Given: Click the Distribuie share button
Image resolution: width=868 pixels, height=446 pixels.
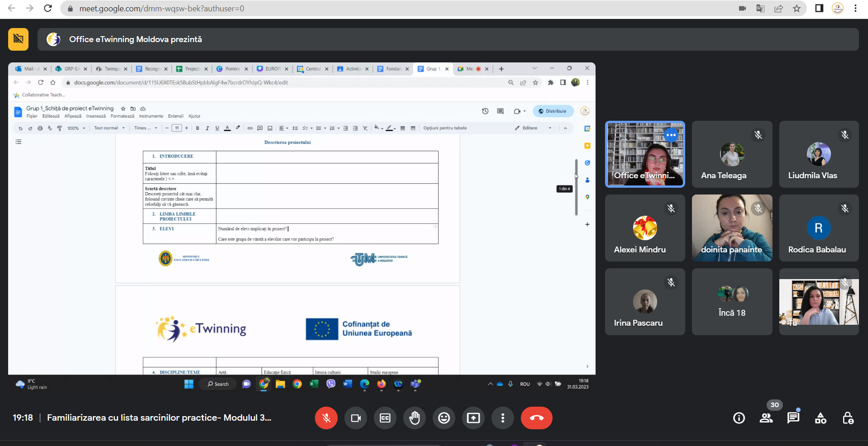Looking at the screenshot, I should tap(553, 111).
